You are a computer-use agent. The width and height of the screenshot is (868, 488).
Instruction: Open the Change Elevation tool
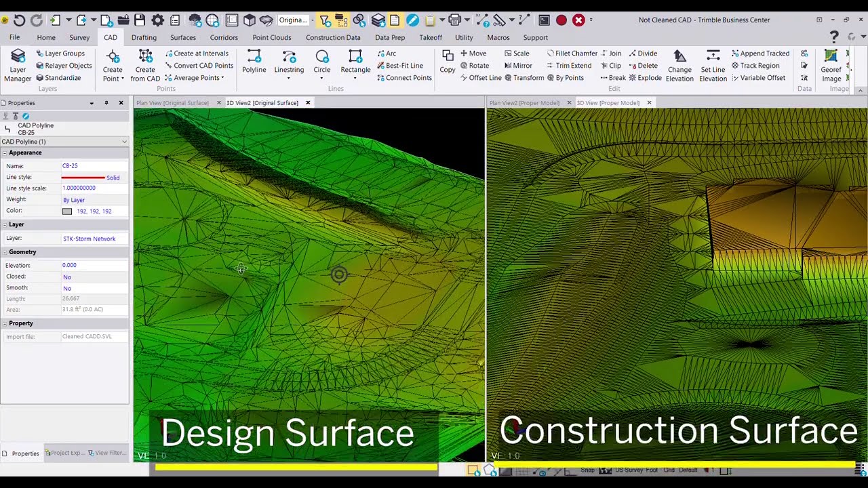pos(679,66)
